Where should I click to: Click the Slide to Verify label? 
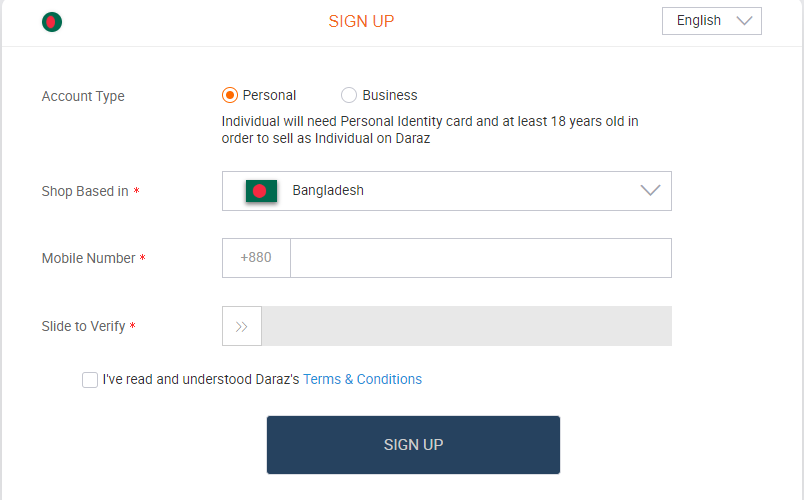coord(83,327)
